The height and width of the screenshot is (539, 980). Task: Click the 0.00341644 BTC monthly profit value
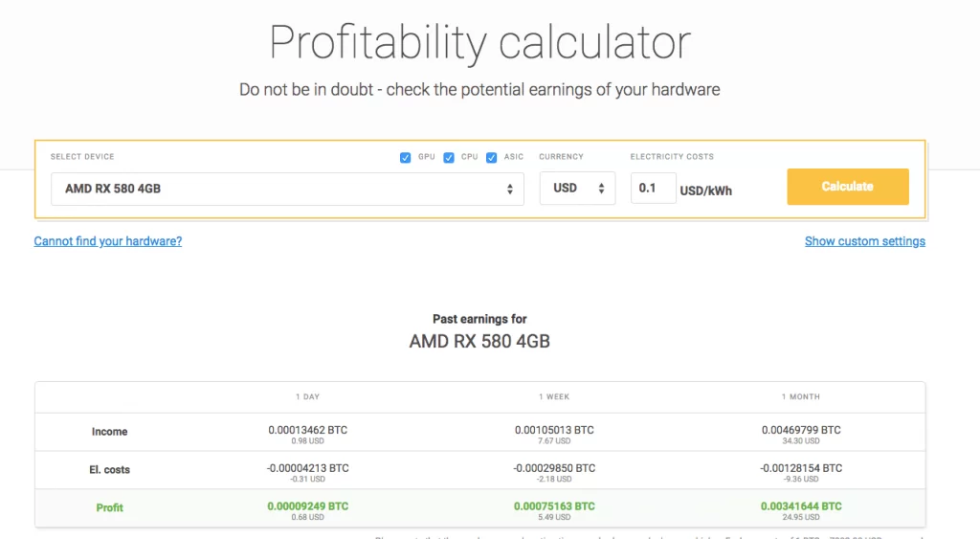click(801, 505)
